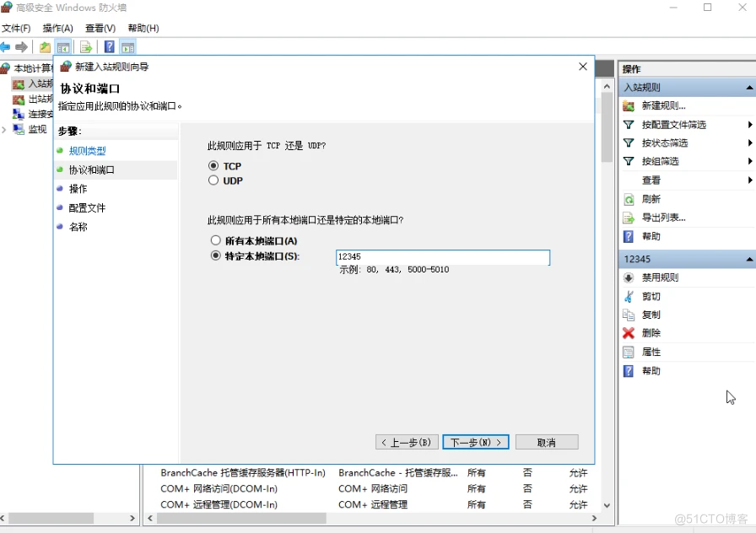Open the 查看 menu
The height and width of the screenshot is (533, 756).
pos(98,28)
